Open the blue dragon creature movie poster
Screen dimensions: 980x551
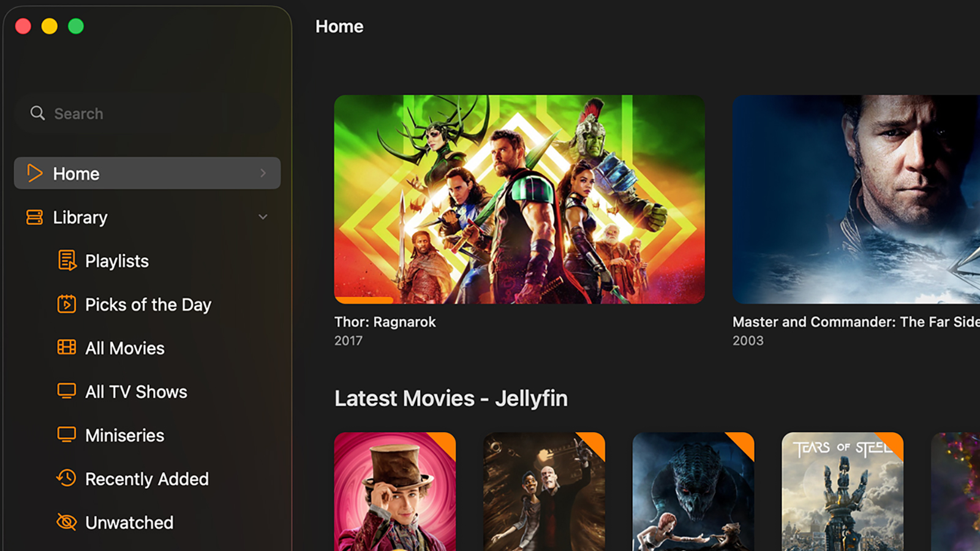[x=693, y=492]
